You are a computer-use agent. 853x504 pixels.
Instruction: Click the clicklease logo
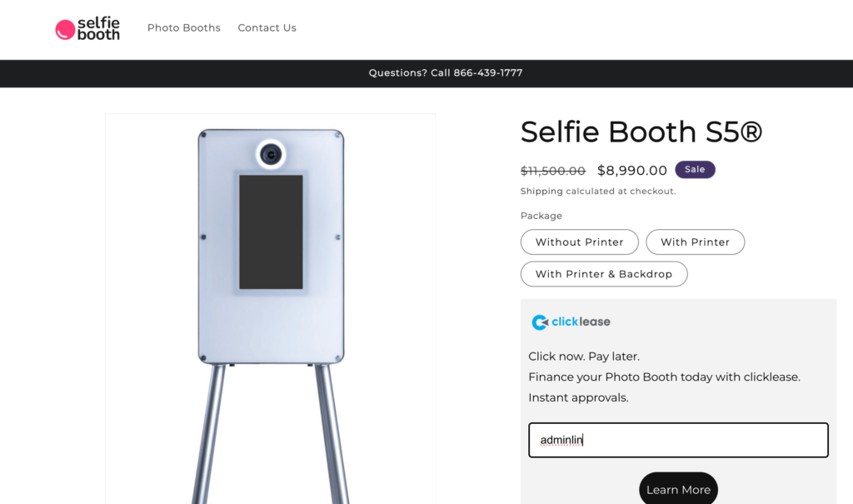[571, 322]
